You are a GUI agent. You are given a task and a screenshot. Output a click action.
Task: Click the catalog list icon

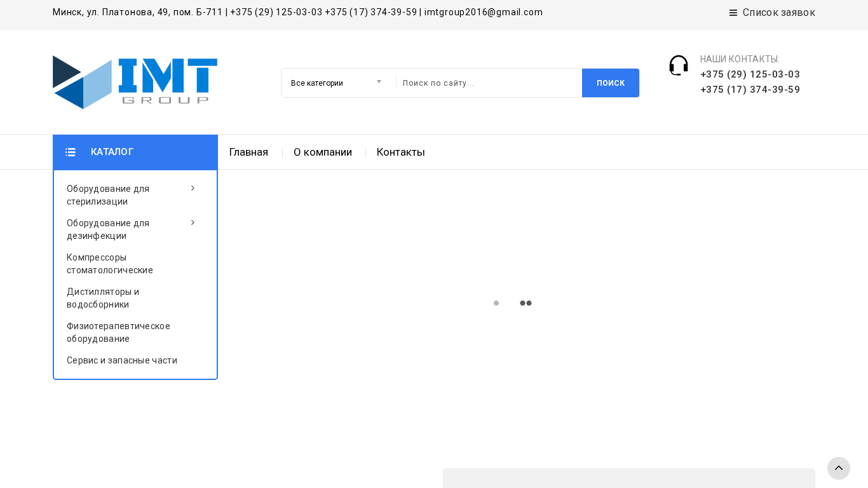[x=71, y=152]
